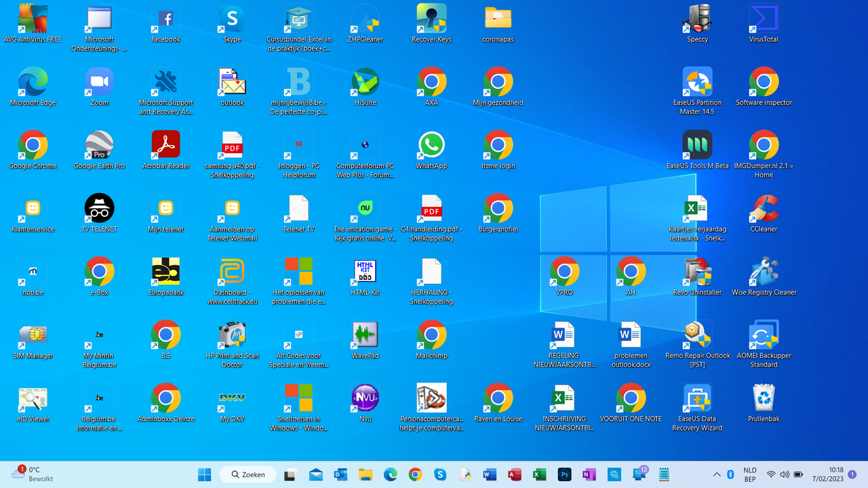Select the Adminboxx Deinze shortcut

(x=165, y=403)
